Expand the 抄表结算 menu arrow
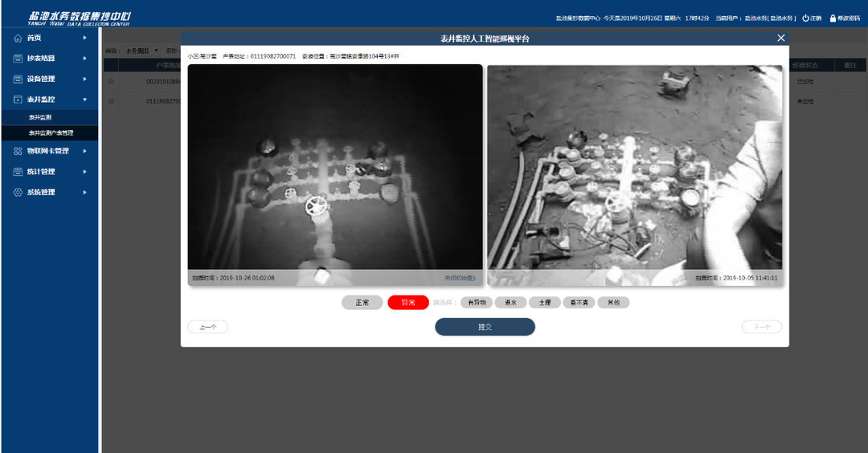This screenshot has width=868, height=453. (84, 59)
